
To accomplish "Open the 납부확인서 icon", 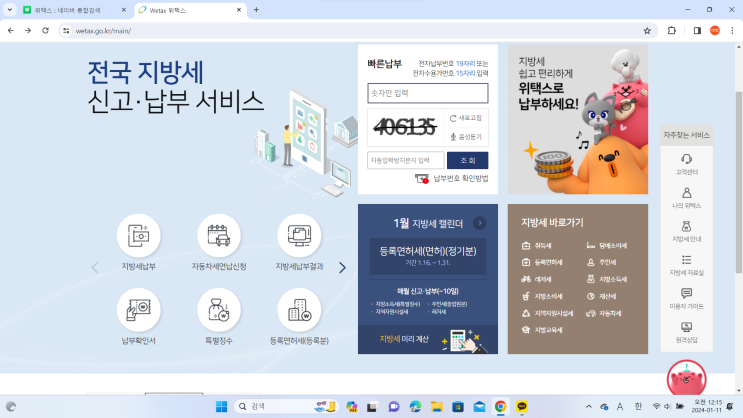I will coord(138,310).
